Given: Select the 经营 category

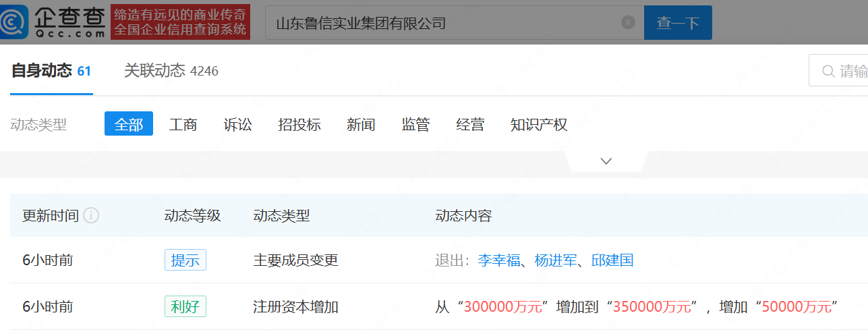Looking at the screenshot, I should 470,124.
